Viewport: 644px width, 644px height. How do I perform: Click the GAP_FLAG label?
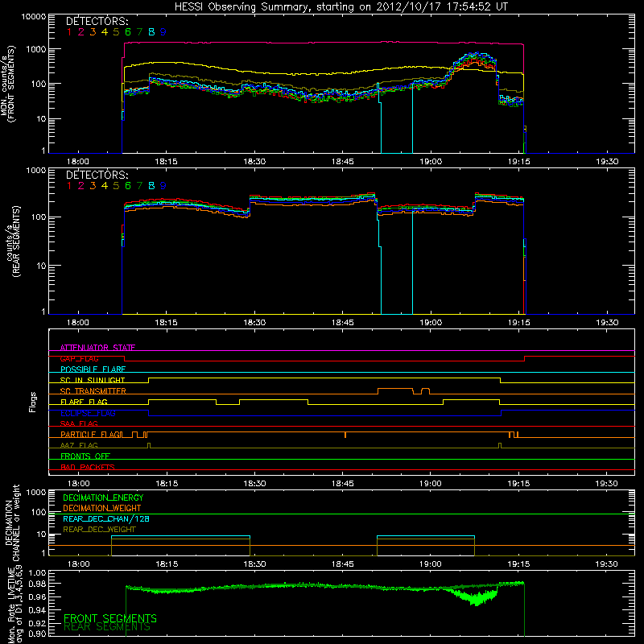(x=79, y=358)
